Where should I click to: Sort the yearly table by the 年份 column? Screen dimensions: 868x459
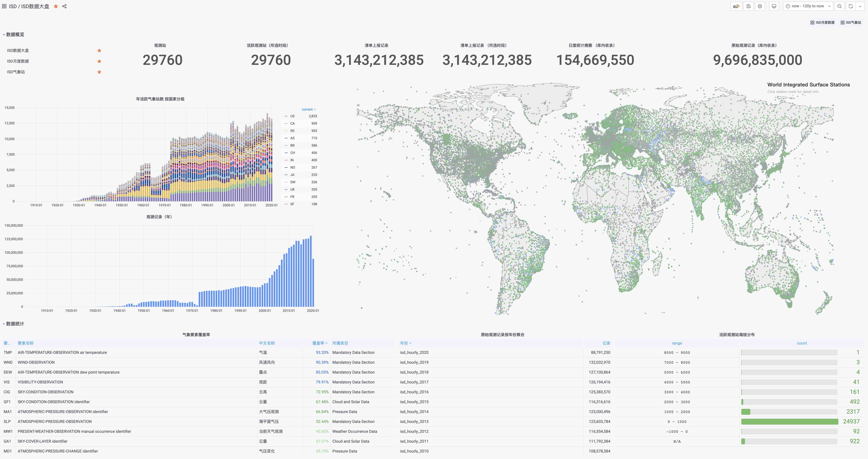[405, 343]
